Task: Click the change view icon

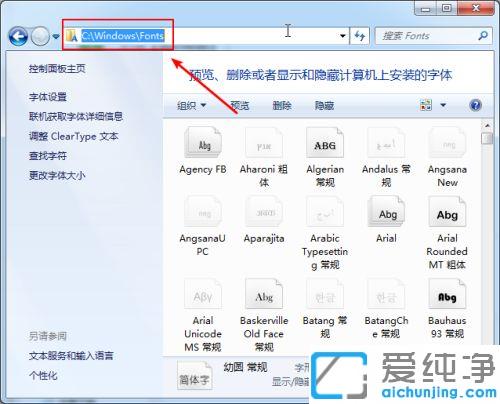Action: coord(426,105)
